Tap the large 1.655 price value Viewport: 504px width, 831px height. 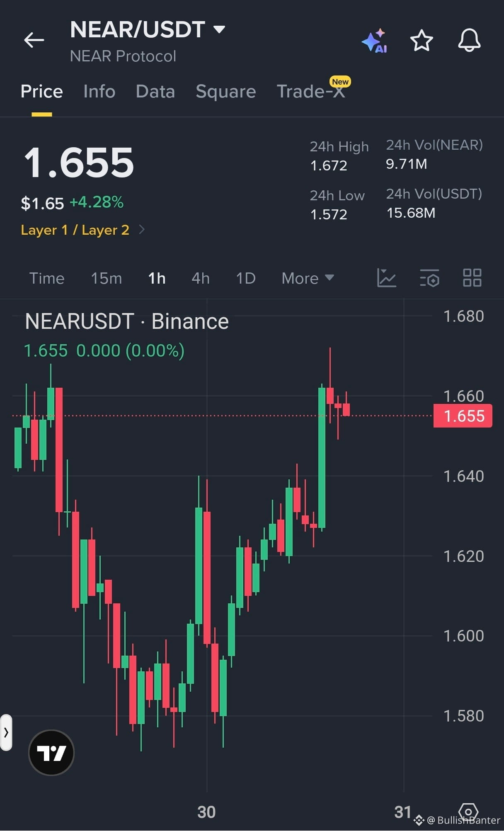(79, 163)
